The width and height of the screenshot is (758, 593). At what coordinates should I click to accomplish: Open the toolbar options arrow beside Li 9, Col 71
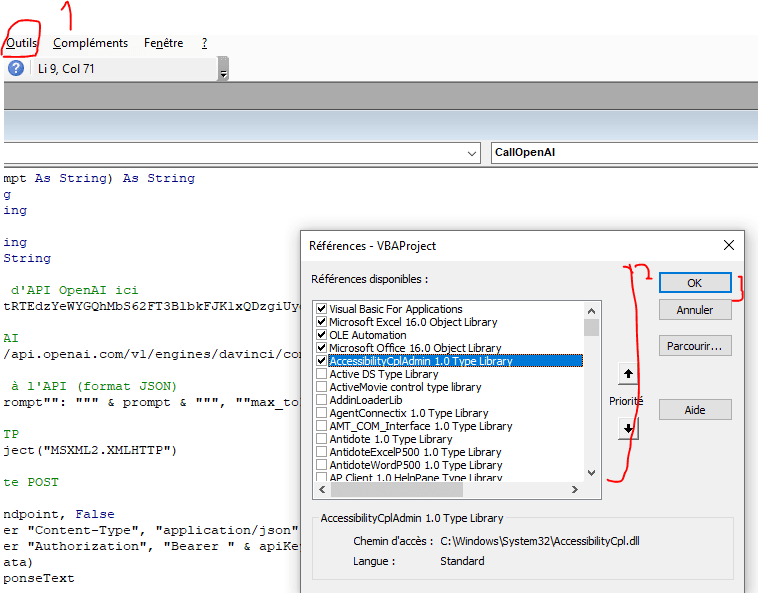[223, 70]
